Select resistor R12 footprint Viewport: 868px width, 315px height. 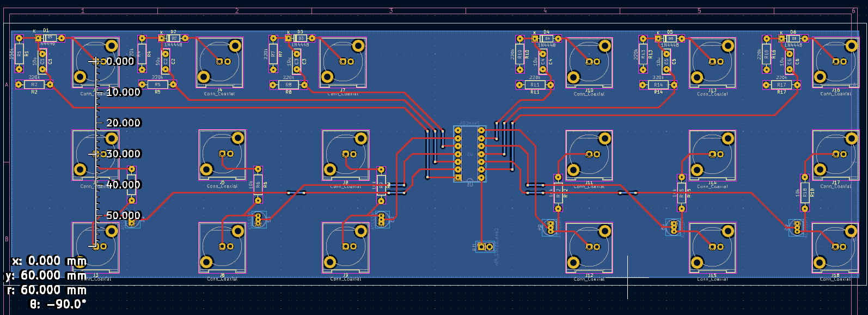coord(558,193)
